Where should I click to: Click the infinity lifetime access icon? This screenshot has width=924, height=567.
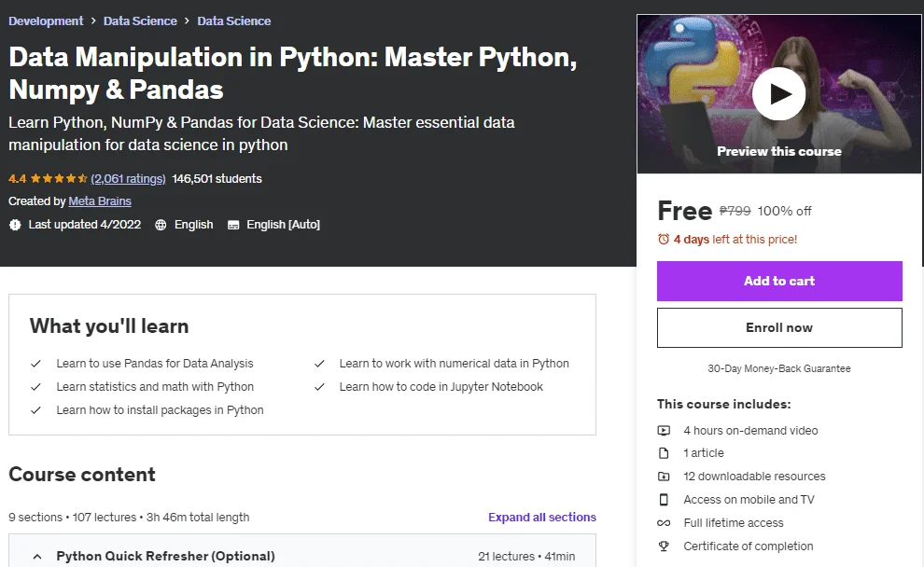[x=664, y=523]
